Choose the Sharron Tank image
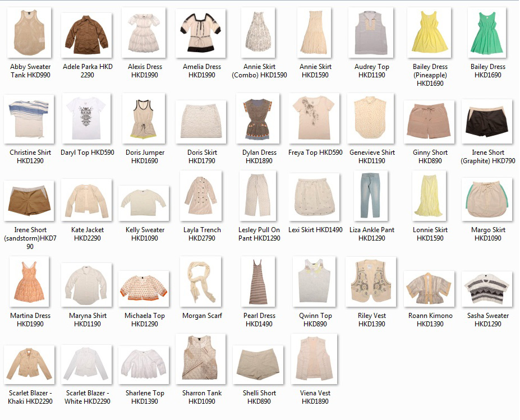The width and height of the screenshot is (520, 420). pos(201,359)
